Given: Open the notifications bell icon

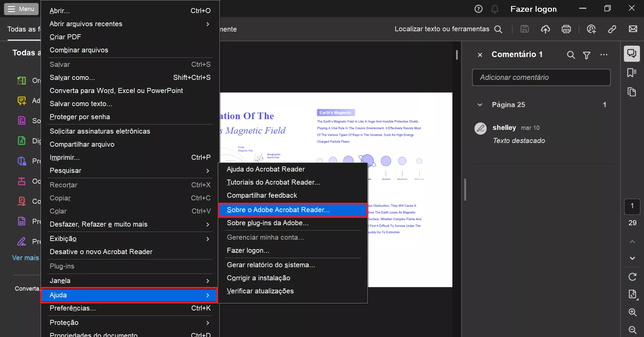Looking at the screenshot, I should 495,9.
